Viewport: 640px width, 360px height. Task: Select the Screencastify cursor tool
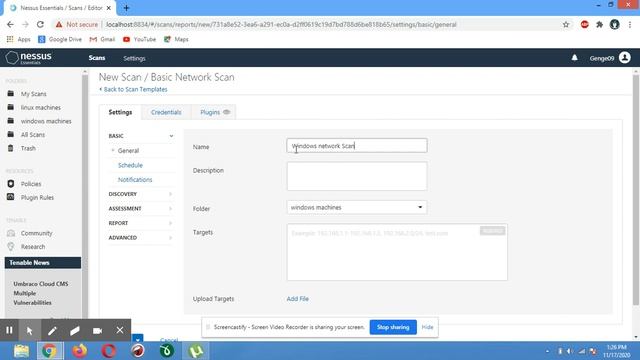pyautogui.click(x=29, y=330)
